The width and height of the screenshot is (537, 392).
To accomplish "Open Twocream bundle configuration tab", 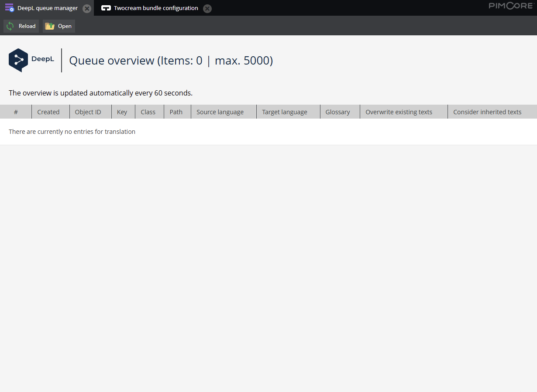I will pyautogui.click(x=155, y=8).
